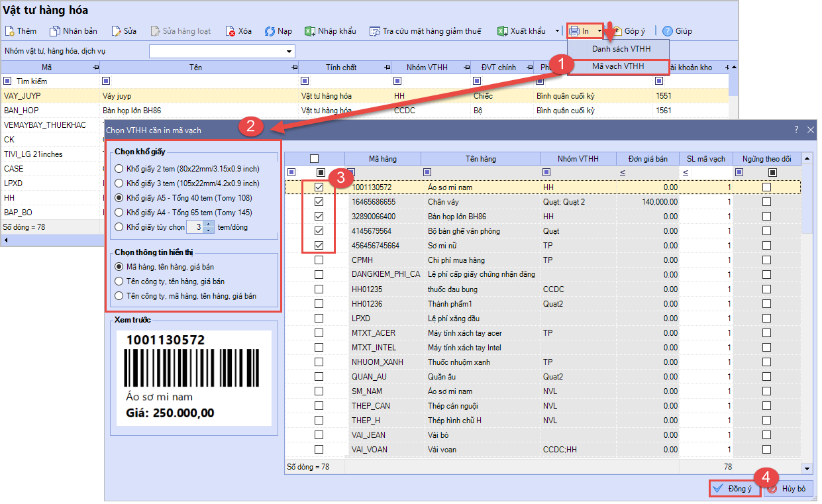Choose Tên công ty, tên hàng, giá bán
The height and width of the screenshot is (504, 822).
[x=119, y=281]
